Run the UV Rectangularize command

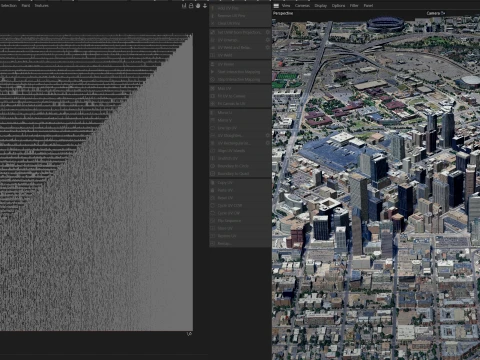coord(237,143)
